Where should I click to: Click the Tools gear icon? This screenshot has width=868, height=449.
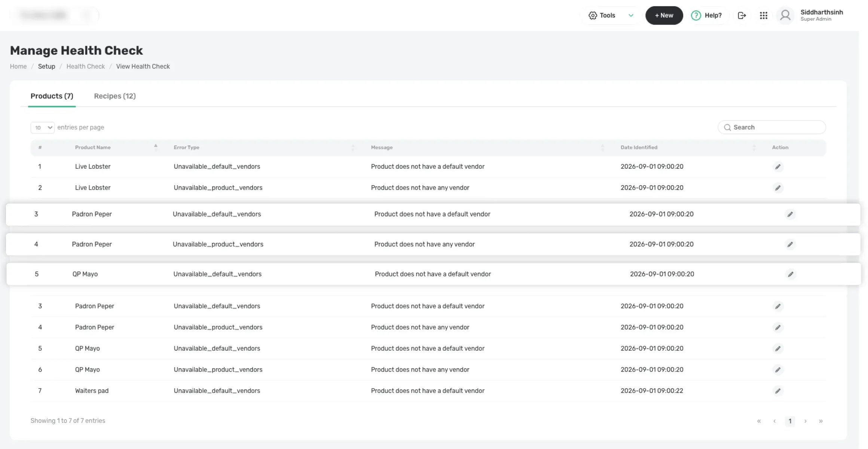593,15
